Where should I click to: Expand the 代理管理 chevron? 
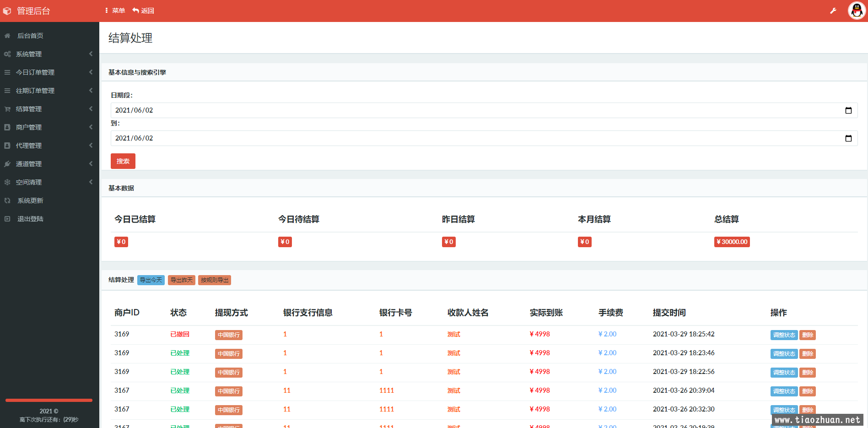coord(91,146)
